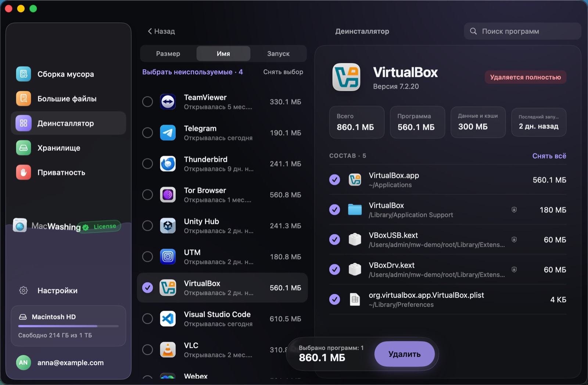Click the Всего 860.1 МБ card
This screenshot has width=588, height=385.
(356, 122)
